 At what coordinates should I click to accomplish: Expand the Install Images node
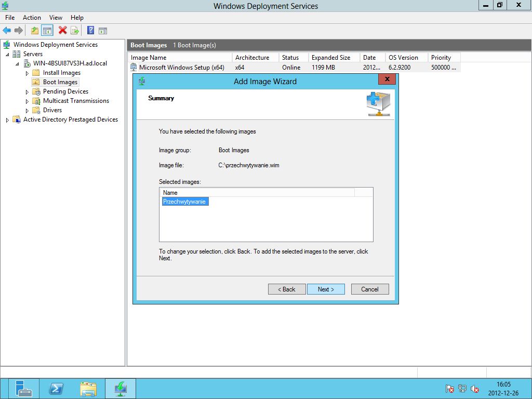[x=27, y=73]
